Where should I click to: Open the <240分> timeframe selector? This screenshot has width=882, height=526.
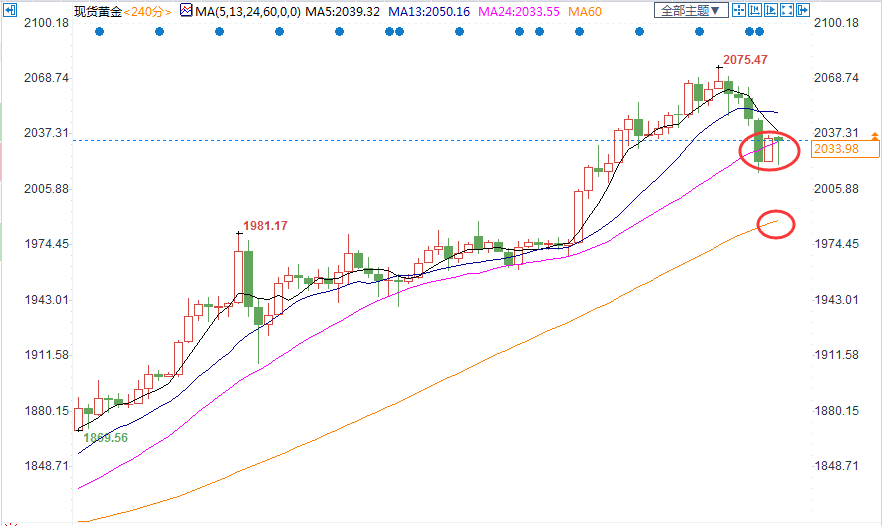point(146,11)
